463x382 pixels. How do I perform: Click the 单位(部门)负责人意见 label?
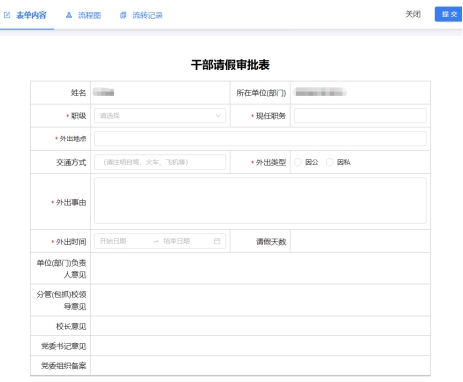coord(61,269)
